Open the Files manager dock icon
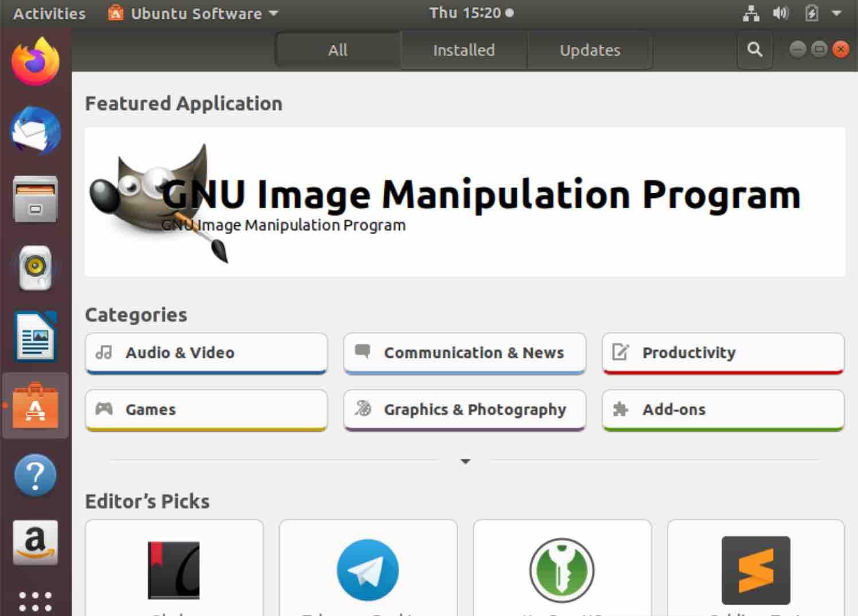This screenshot has width=858, height=616. coord(36,198)
